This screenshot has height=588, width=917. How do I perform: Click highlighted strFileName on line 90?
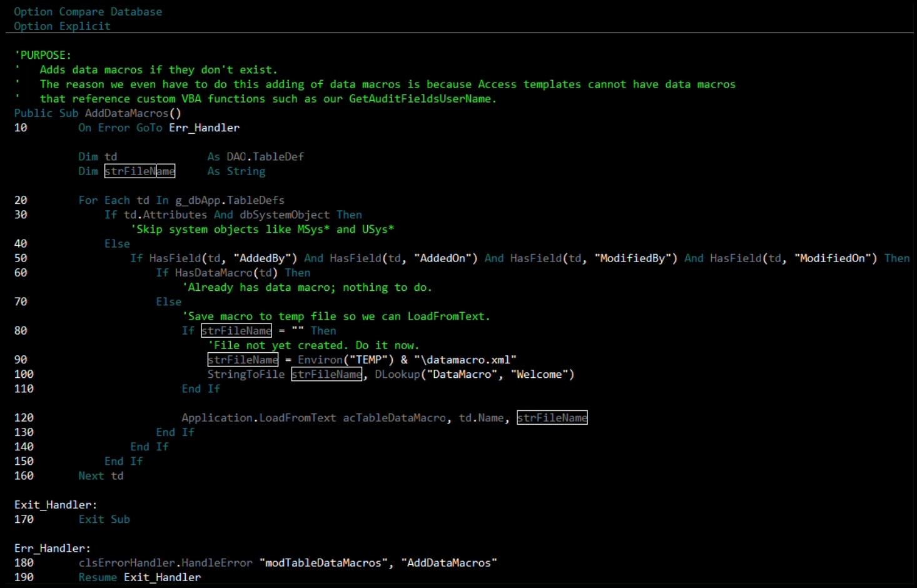pos(243,360)
